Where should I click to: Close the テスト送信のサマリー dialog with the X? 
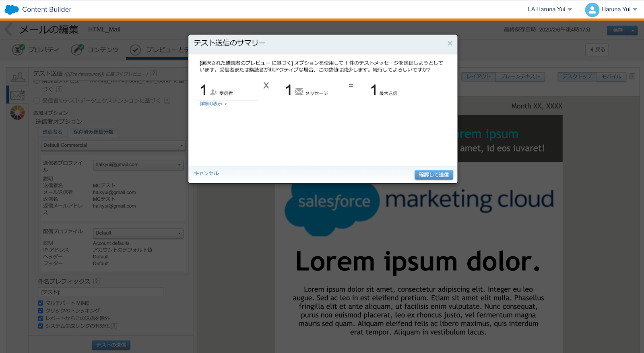(x=450, y=43)
